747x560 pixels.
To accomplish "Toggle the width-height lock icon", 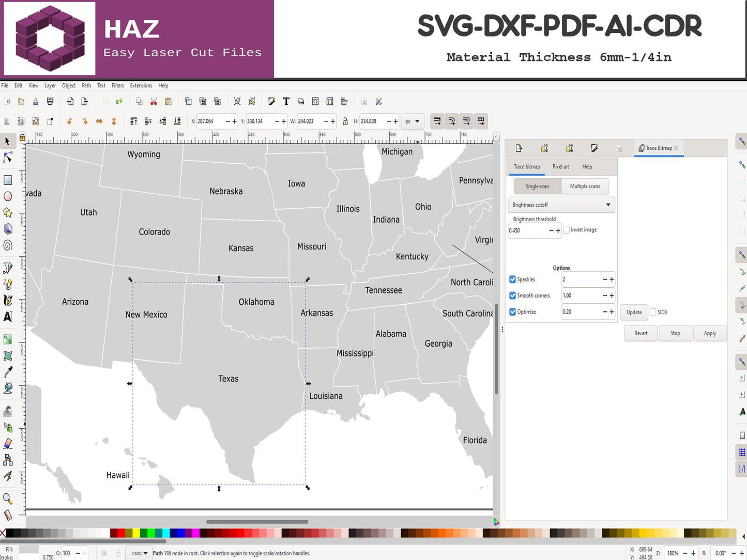I will [x=345, y=121].
